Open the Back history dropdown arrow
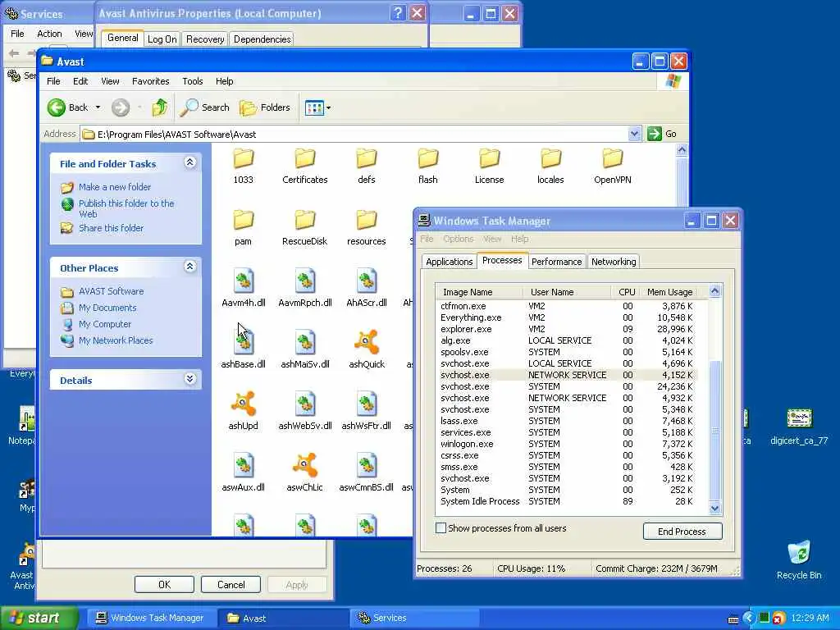This screenshot has width=840, height=630. coord(98,107)
